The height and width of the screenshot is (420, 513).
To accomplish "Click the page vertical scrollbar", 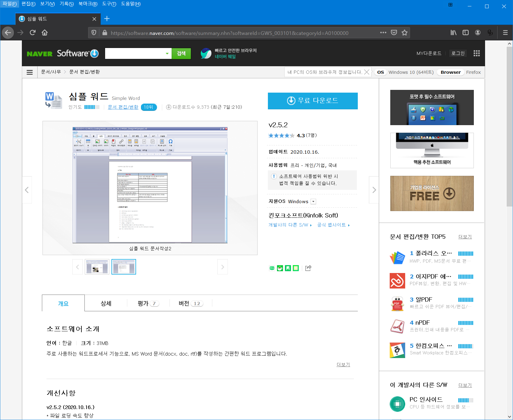I will 509,126.
